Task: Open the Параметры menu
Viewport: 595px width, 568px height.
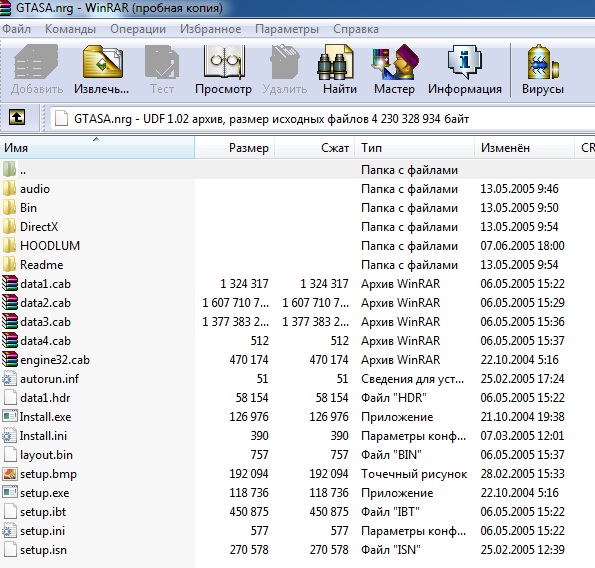Action: (287, 29)
